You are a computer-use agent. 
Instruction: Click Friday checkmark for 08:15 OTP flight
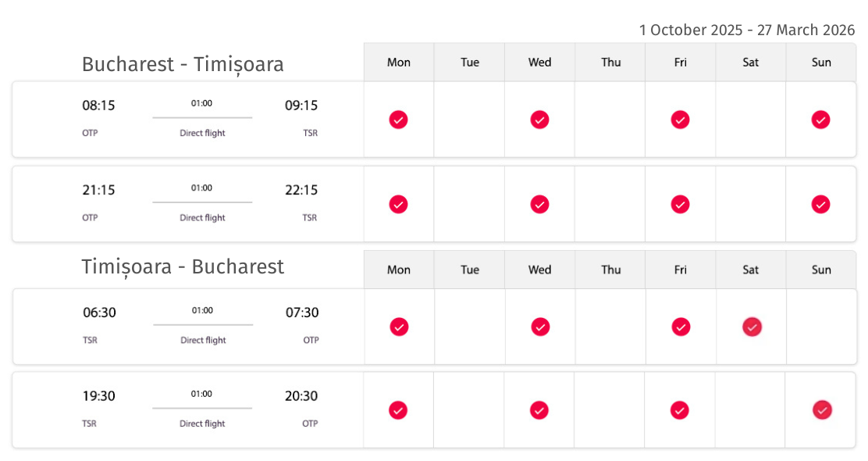point(680,120)
